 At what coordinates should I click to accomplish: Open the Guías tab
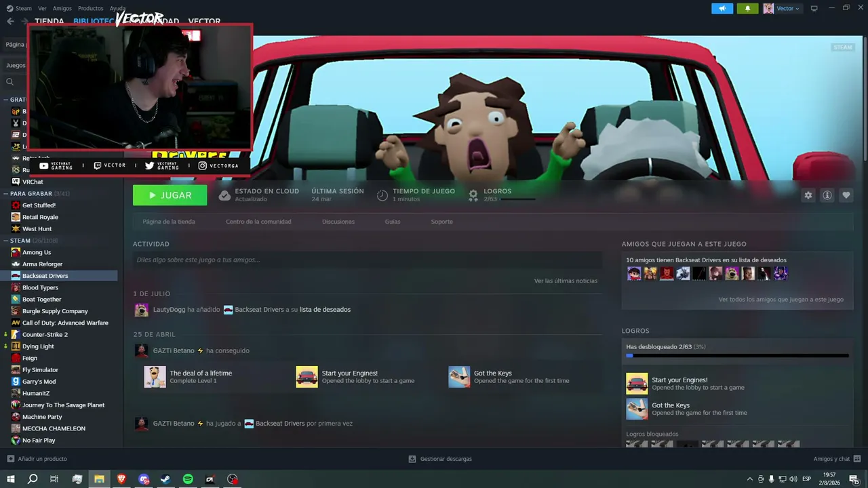pyautogui.click(x=393, y=222)
